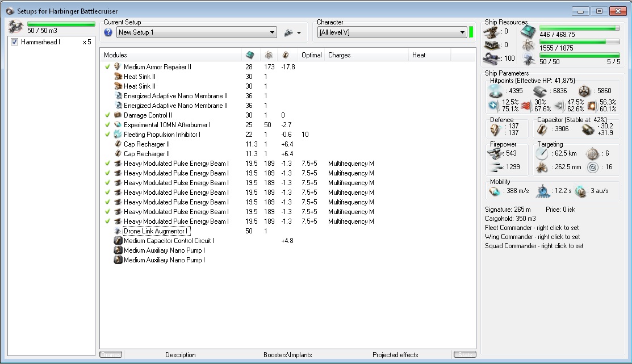This screenshot has width=632, height=364.
Task: Click the Stats button at bottom right
Action: (464, 355)
